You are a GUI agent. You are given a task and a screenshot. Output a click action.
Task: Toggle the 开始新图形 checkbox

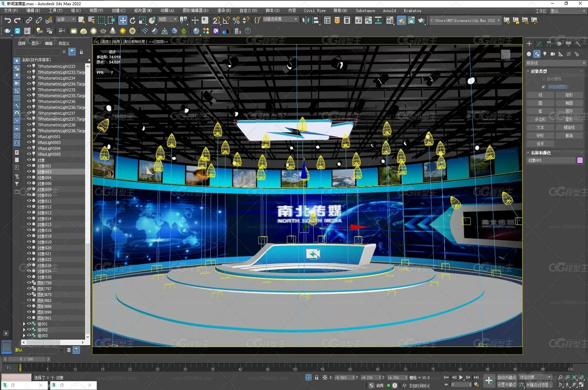[x=544, y=87]
